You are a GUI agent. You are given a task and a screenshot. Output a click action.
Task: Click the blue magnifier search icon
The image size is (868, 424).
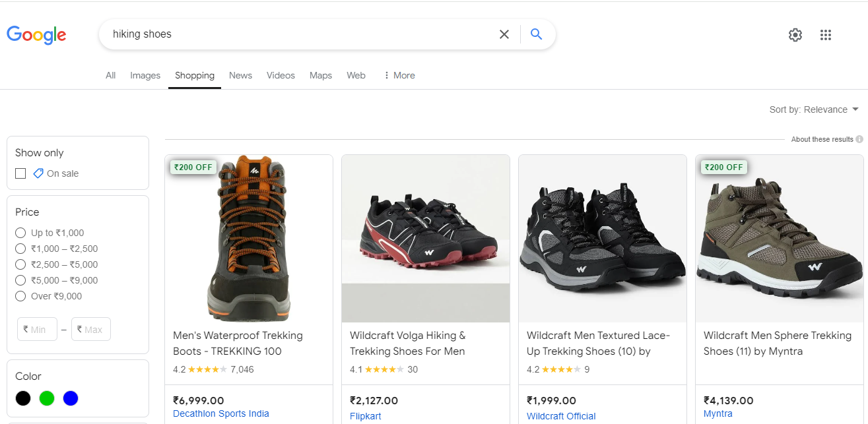pyautogui.click(x=536, y=34)
